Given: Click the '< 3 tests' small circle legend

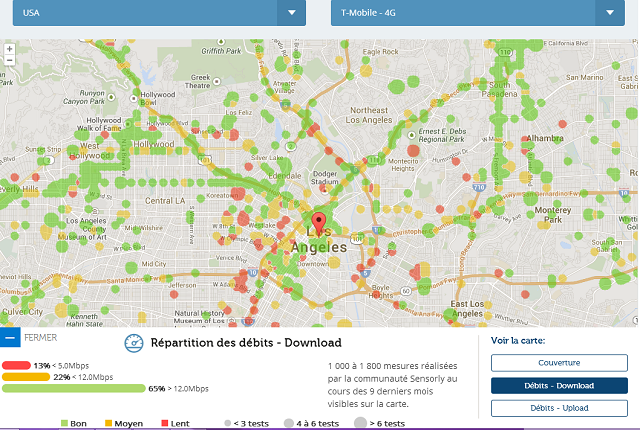Looking at the screenshot, I should 228,423.
